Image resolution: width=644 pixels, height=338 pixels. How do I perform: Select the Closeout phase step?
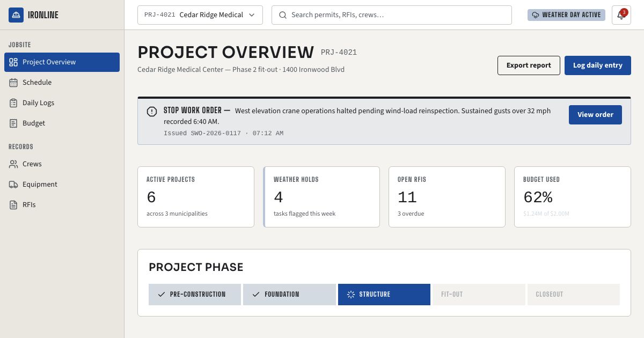pyautogui.click(x=574, y=295)
